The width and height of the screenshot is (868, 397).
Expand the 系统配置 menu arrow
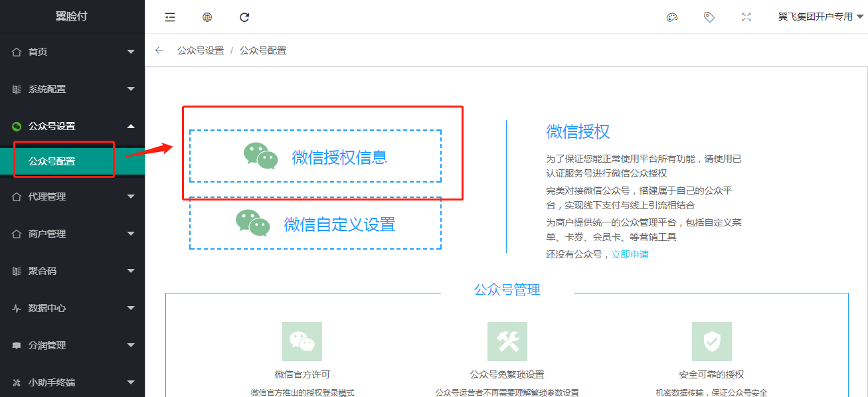tap(131, 89)
